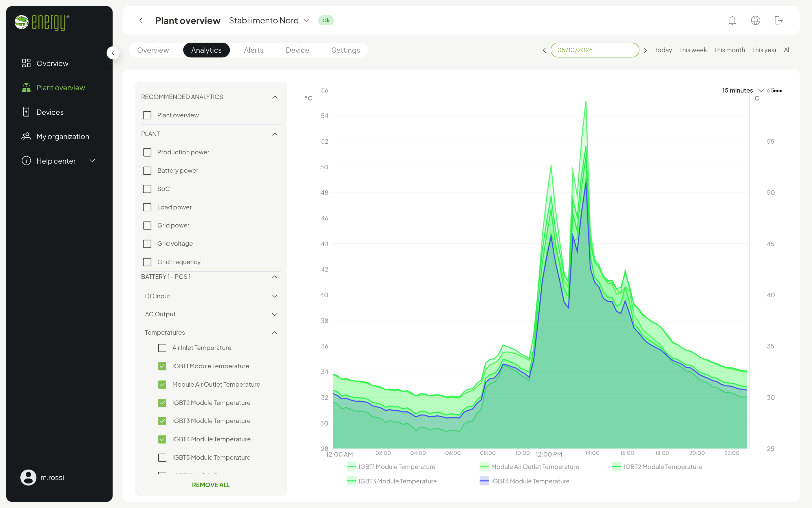The width and height of the screenshot is (812, 508).
Task: Open the Device tab
Action: pyautogui.click(x=297, y=50)
